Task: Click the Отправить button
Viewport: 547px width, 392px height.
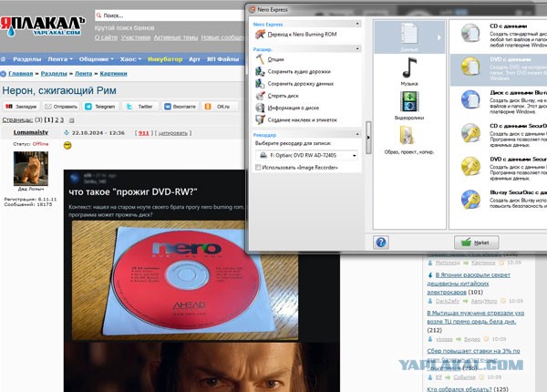Action: (x=61, y=107)
